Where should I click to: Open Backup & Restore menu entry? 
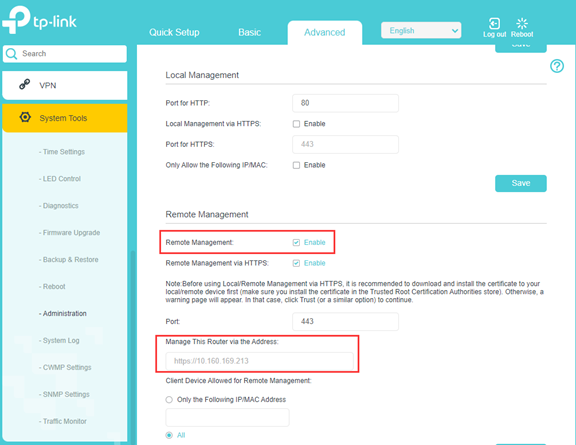69,259
